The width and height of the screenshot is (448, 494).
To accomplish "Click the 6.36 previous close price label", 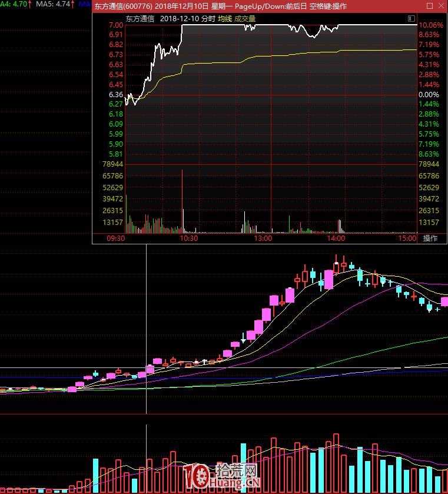I will pyautogui.click(x=115, y=94).
